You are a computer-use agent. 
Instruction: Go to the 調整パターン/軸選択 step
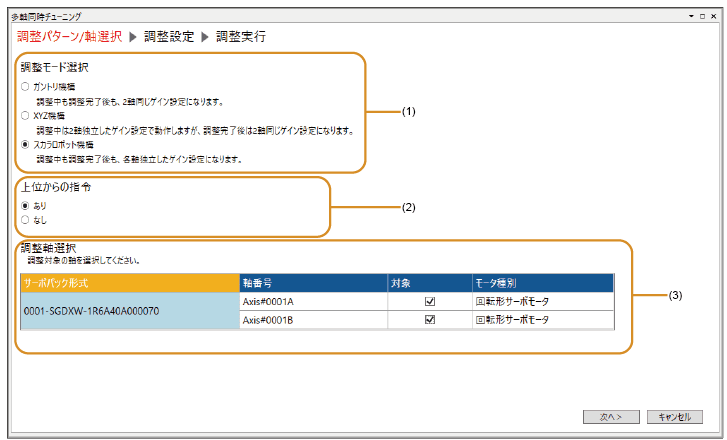click(x=69, y=36)
